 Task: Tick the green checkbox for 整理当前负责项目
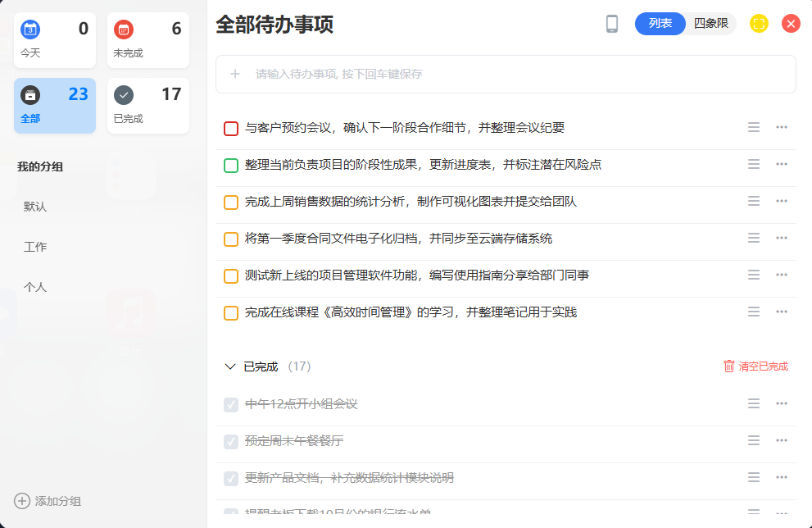point(231,166)
